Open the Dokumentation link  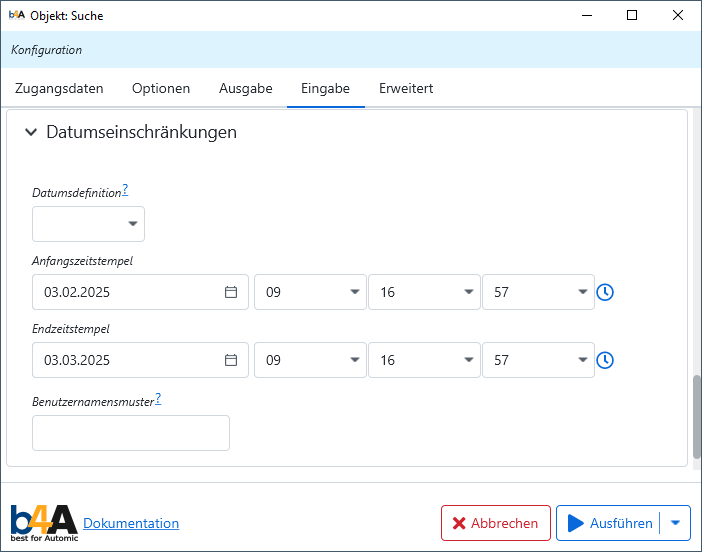click(x=131, y=523)
